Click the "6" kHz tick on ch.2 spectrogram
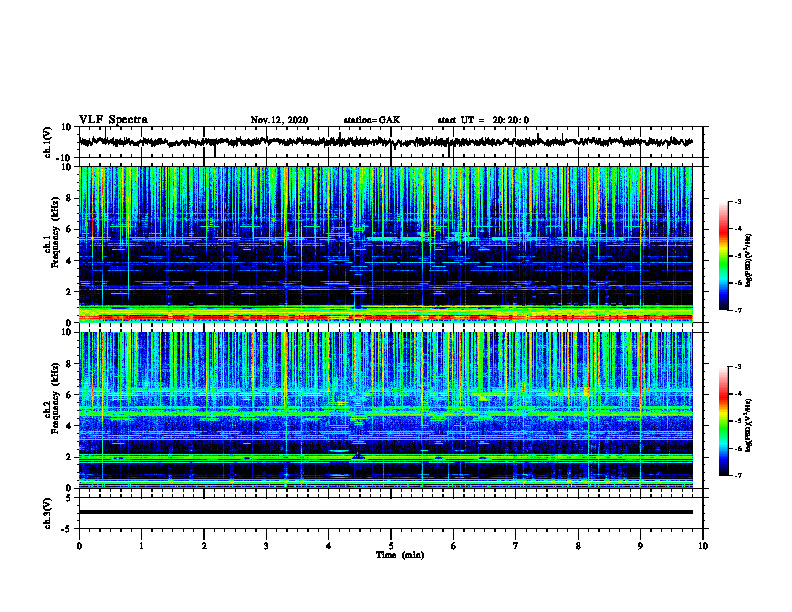Screen dimensions: 792x612 (x=69, y=395)
